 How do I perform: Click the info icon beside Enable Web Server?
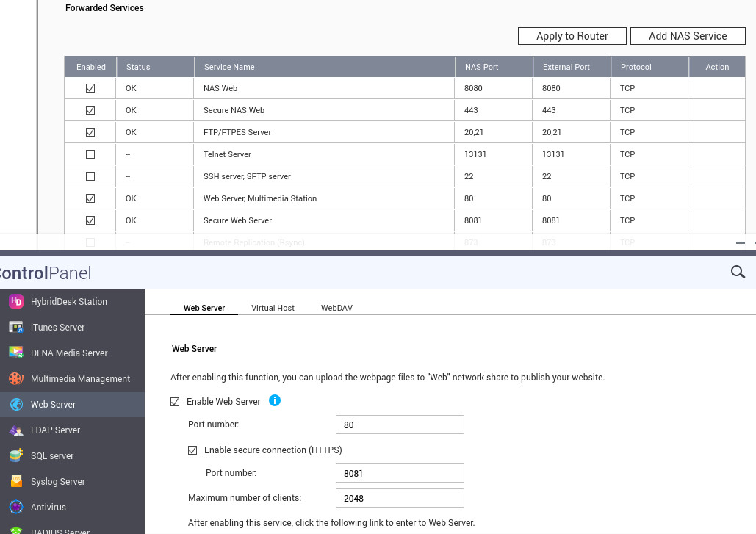(275, 400)
